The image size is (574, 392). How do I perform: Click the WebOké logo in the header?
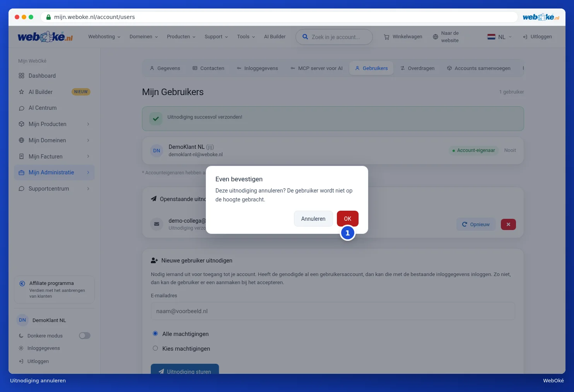coord(45,37)
